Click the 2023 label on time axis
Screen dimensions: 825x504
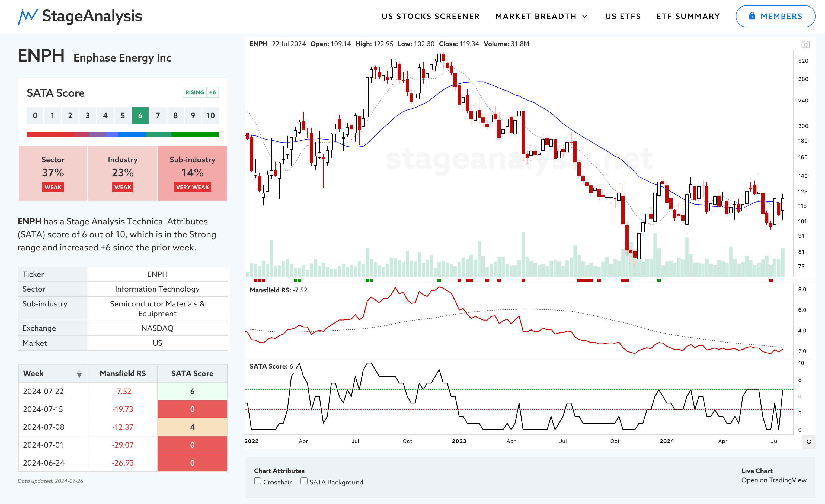[x=459, y=441]
